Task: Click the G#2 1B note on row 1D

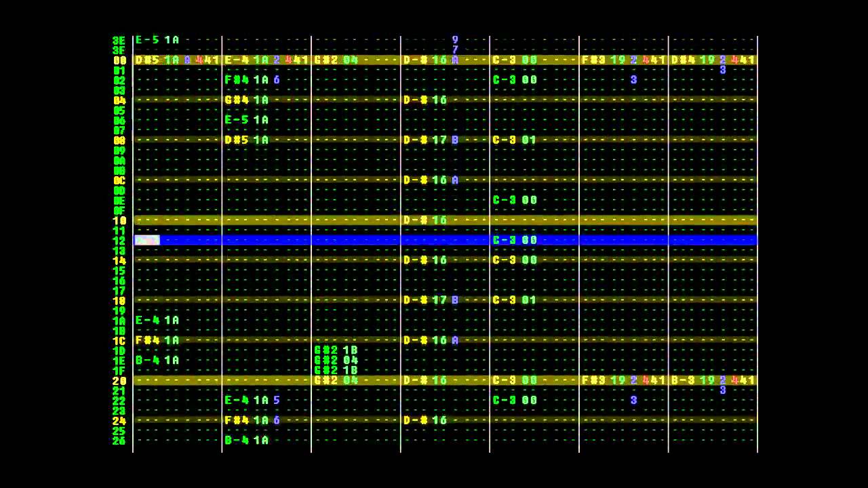Action: 336,350
